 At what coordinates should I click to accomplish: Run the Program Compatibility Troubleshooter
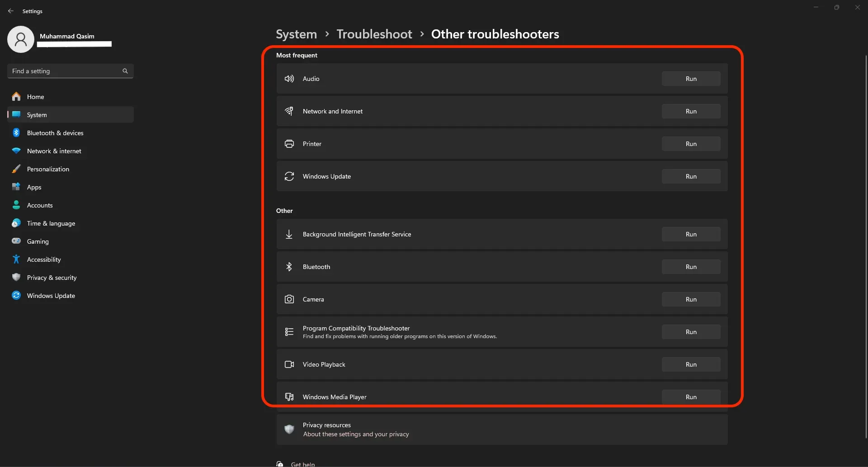[x=691, y=332]
